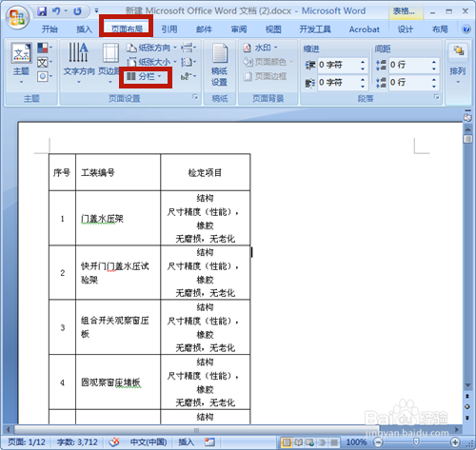
Task: Switch to table tools 设计 tab
Action: pyautogui.click(x=406, y=29)
